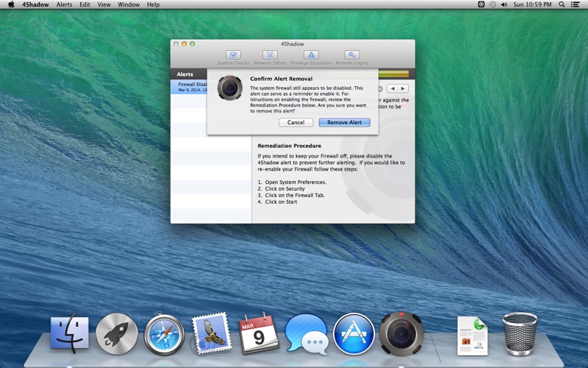Image resolution: width=588 pixels, height=368 pixels.
Task: Zoom the 4Shadow window with green button
Action: click(193, 44)
